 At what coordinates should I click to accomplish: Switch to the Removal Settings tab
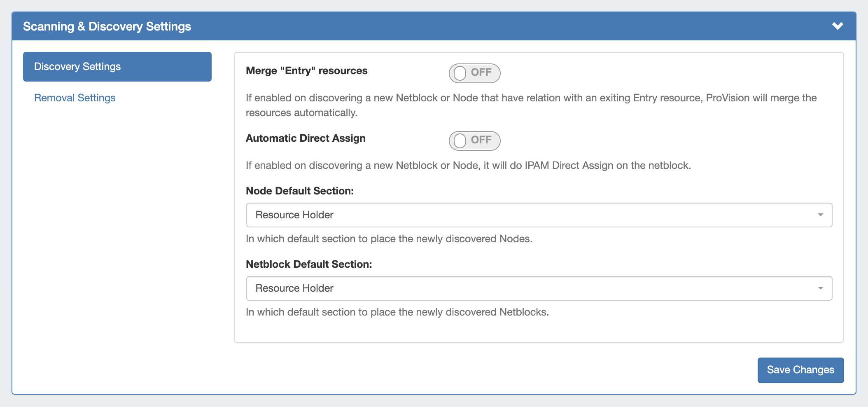75,98
